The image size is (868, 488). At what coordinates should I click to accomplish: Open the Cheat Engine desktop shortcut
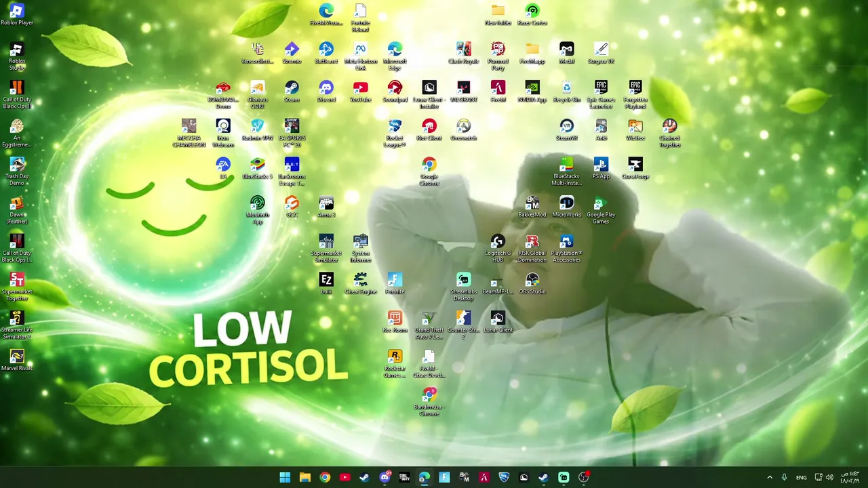pos(360,283)
